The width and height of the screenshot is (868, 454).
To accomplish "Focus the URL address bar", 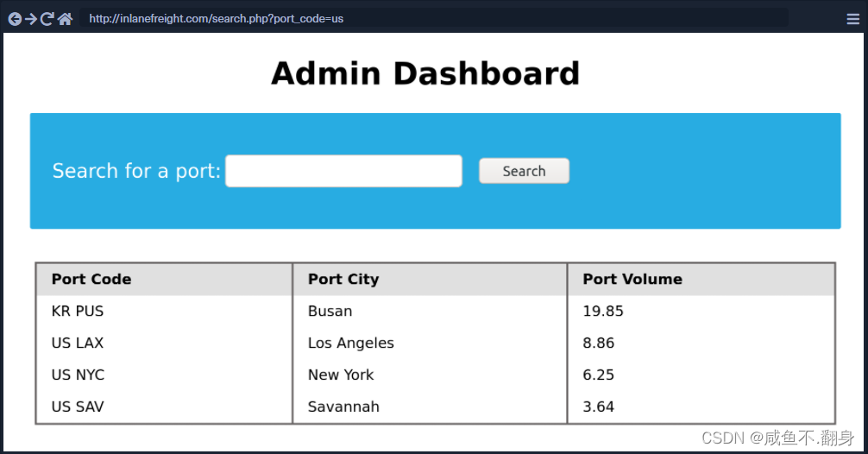I will (431, 18).
